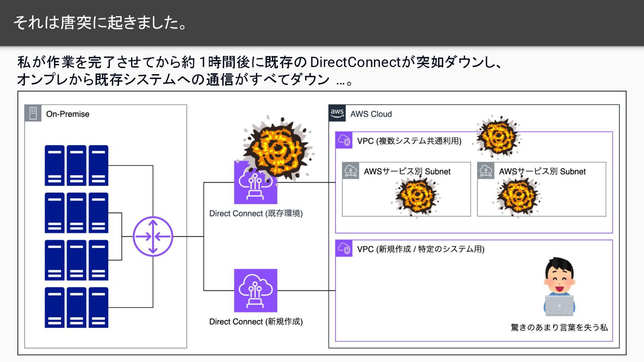Click the right AWSサービス別 Subnet icon
Viewport: 644px width, 362px height.
[x=486, y=170]
